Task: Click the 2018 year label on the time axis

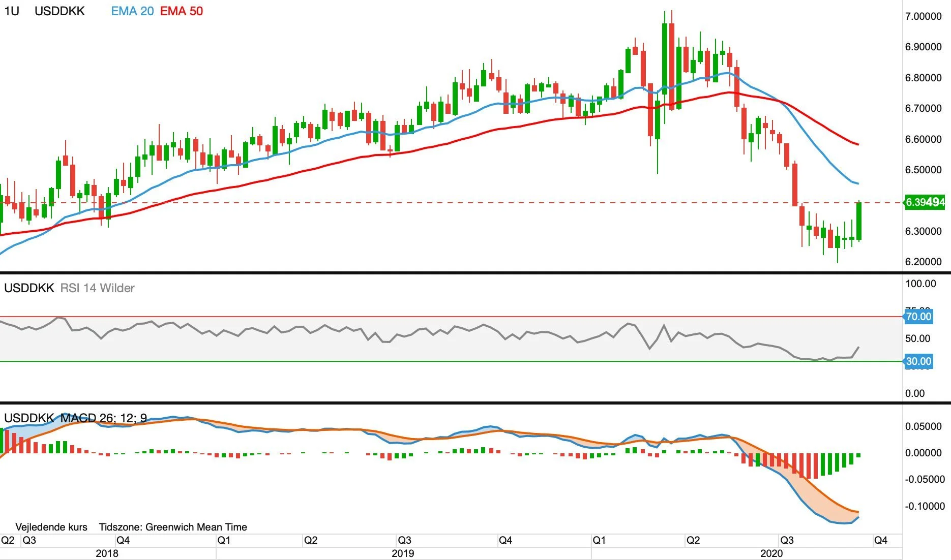Action: (107, 553)
